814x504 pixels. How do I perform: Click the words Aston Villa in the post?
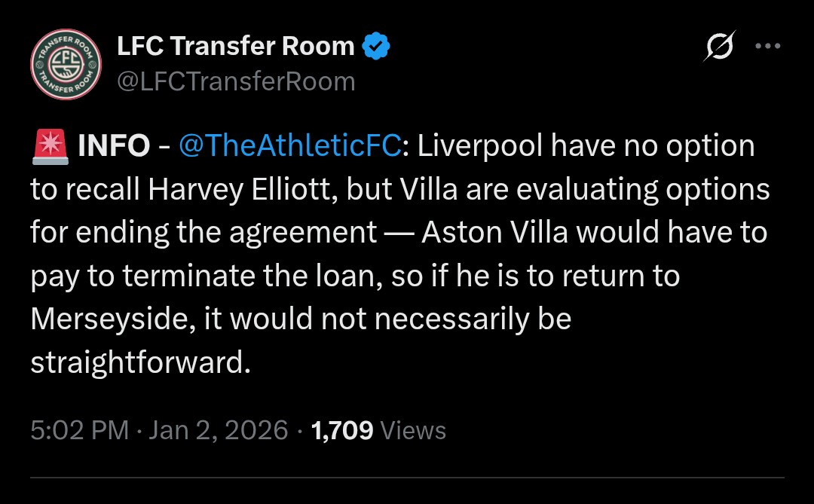494,233
